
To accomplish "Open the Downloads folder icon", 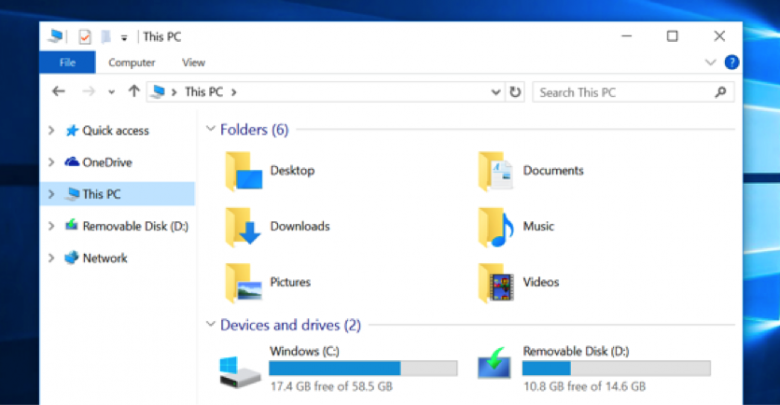I will click(x=243, y=227).
